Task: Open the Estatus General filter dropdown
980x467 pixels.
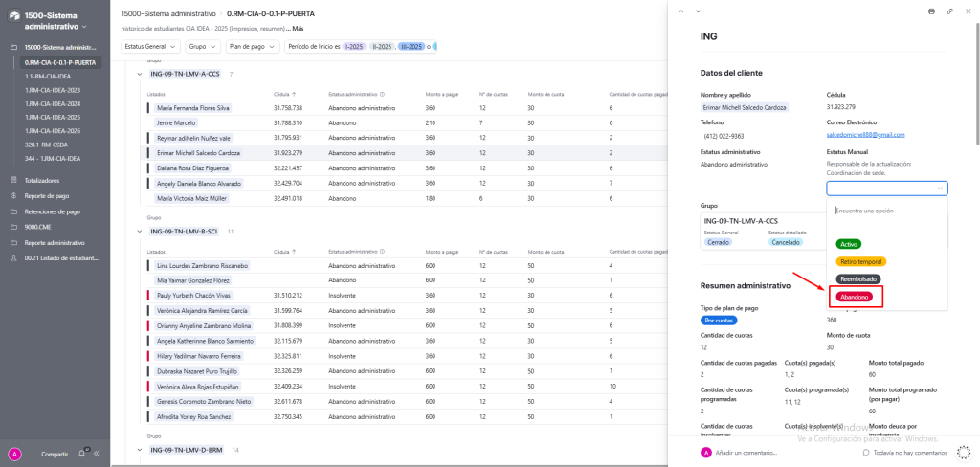Action: 150,46
